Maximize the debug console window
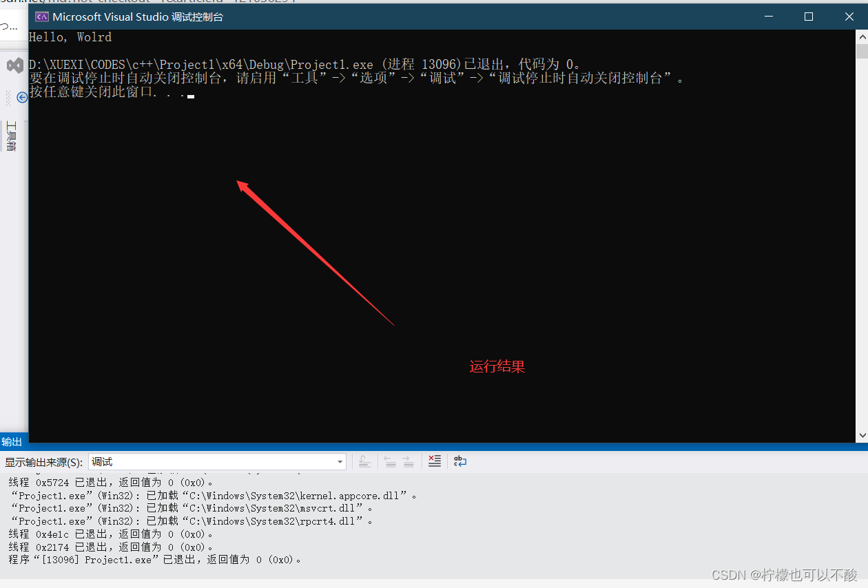The width and height of the screenshot is (868, 588). tap(809, 17)
